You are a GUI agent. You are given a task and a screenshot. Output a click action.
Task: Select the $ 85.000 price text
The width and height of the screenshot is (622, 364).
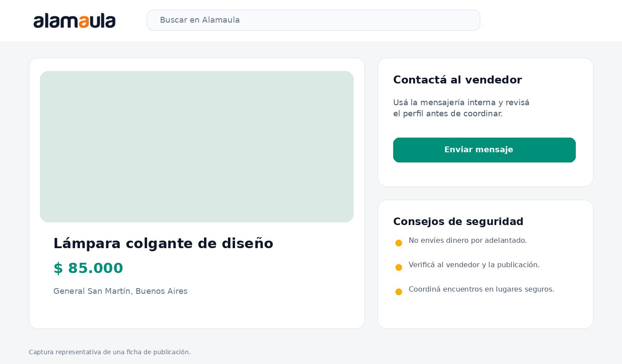[88, 268]
